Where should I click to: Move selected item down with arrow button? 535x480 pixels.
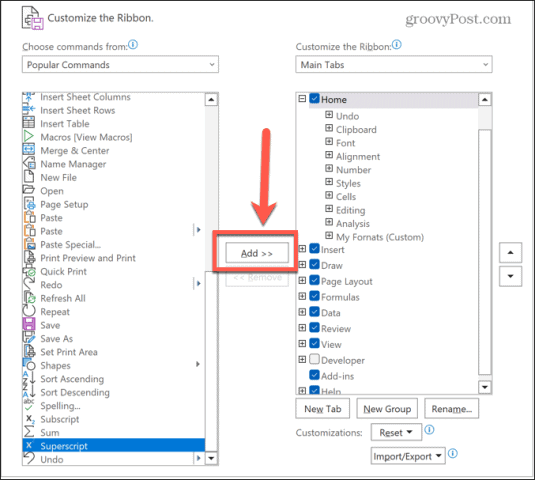tap(510, 276)
